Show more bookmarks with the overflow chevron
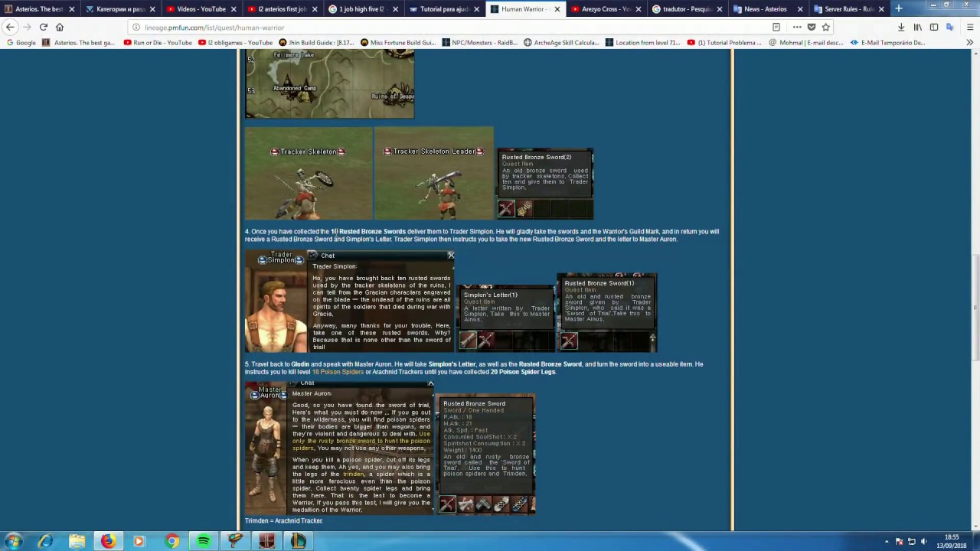This screenshot has width=980, height=551. point(969,43)
